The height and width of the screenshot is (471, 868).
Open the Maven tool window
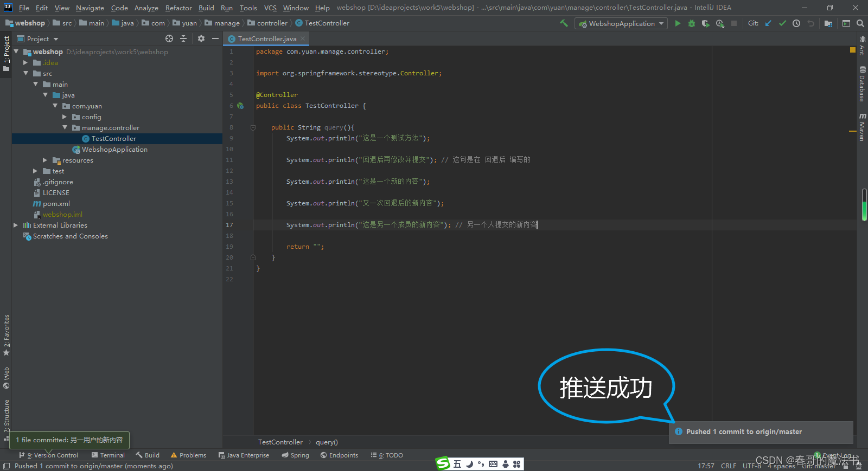pyautogui.click(x=862, y=127)
